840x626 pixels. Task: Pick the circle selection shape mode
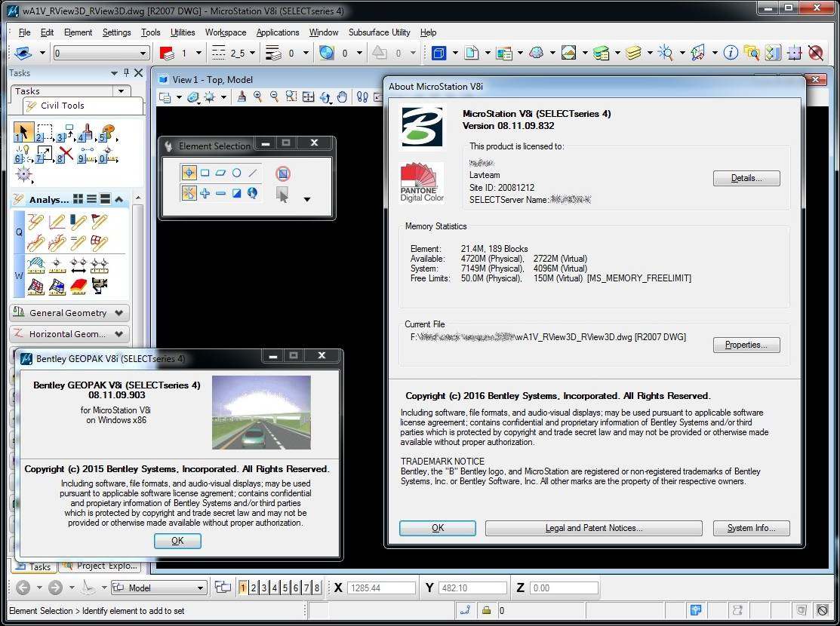point(238,173)
